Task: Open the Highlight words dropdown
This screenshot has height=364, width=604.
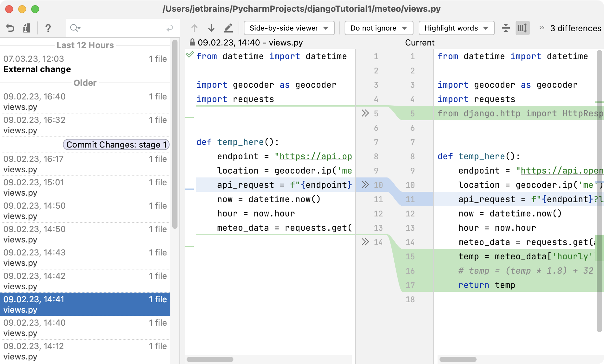Action: pos(456,28)
